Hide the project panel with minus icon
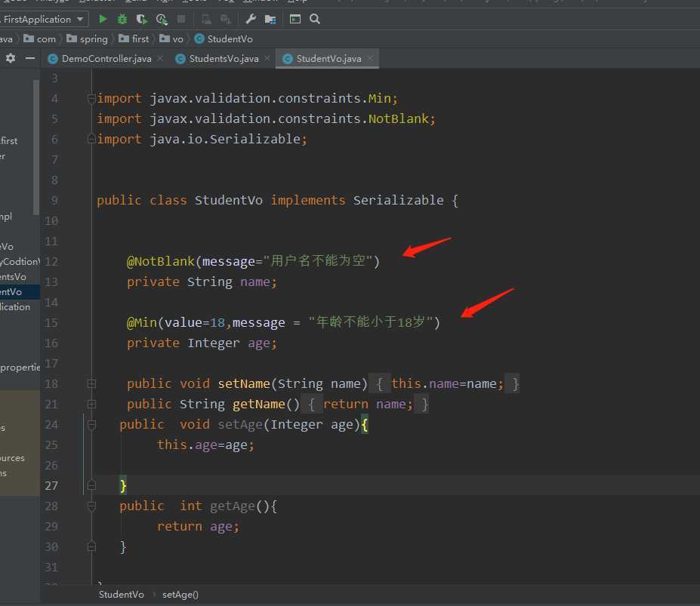The width and height of the screenshot is (700, 606). [x=30, y=58]
